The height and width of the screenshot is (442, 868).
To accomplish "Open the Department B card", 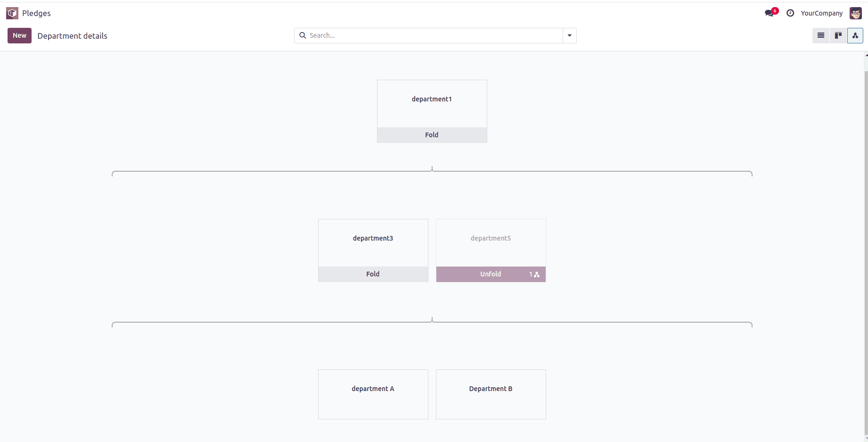I will (491, 394).
